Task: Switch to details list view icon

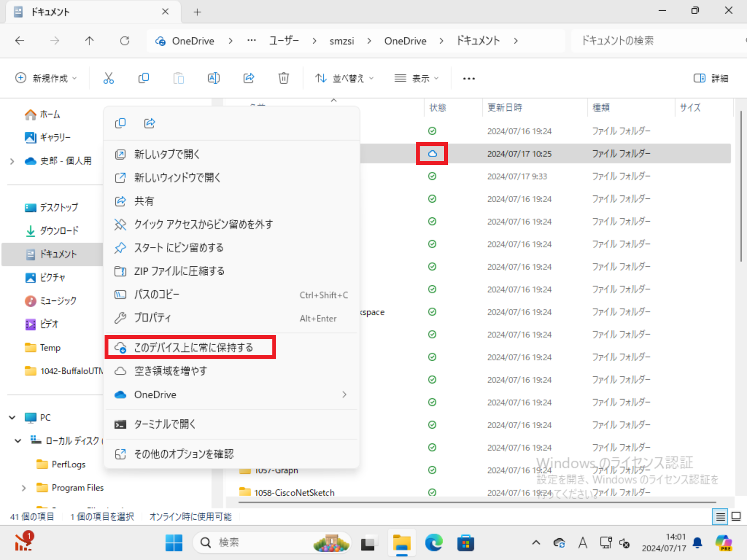Action: tap(720, 517)
